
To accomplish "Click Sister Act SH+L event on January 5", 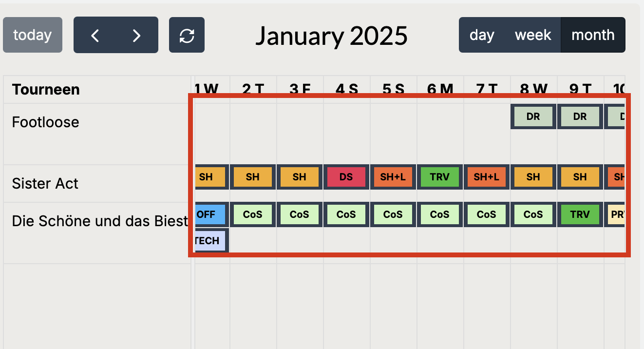I will coord(393,177).
